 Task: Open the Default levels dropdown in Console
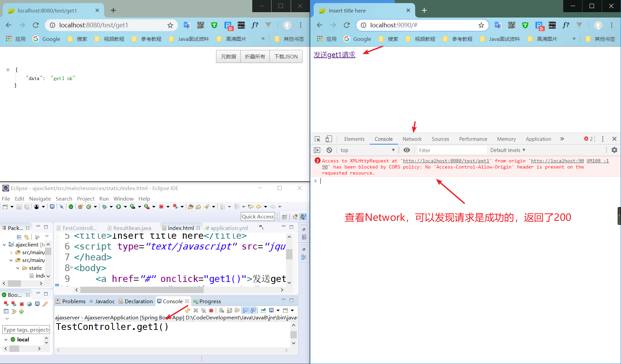click(x=508, y=150)
